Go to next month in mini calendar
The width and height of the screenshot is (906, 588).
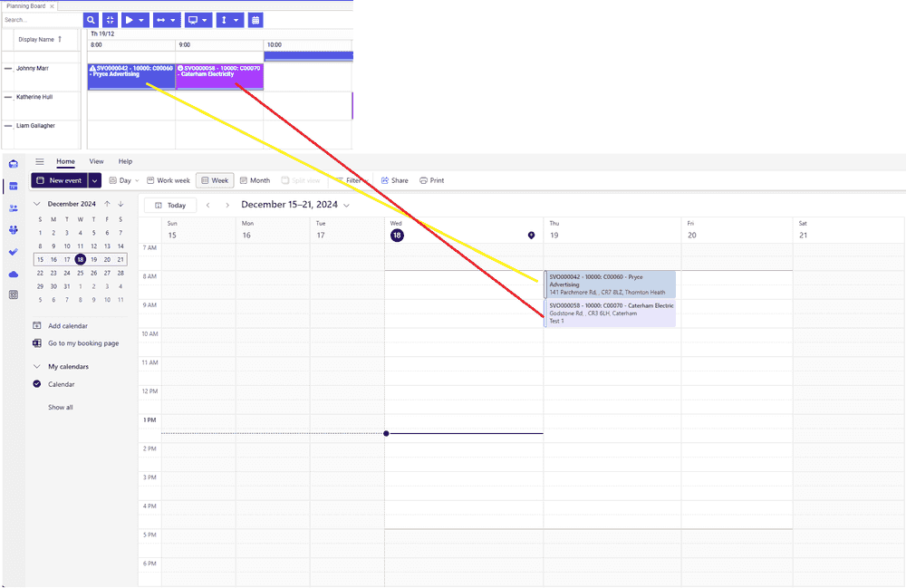(120, 204)
